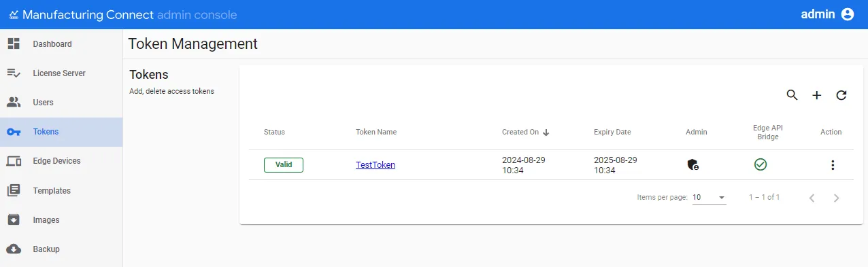
Task: Click the Images archive icon
Action: (x=14, y=220)
